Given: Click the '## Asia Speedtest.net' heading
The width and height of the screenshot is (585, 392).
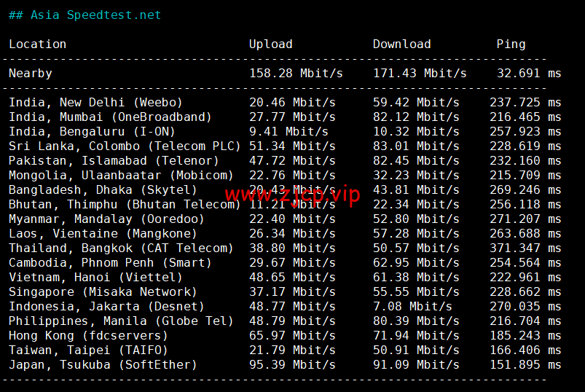Looking at the screenshot, I should (85, 15).
